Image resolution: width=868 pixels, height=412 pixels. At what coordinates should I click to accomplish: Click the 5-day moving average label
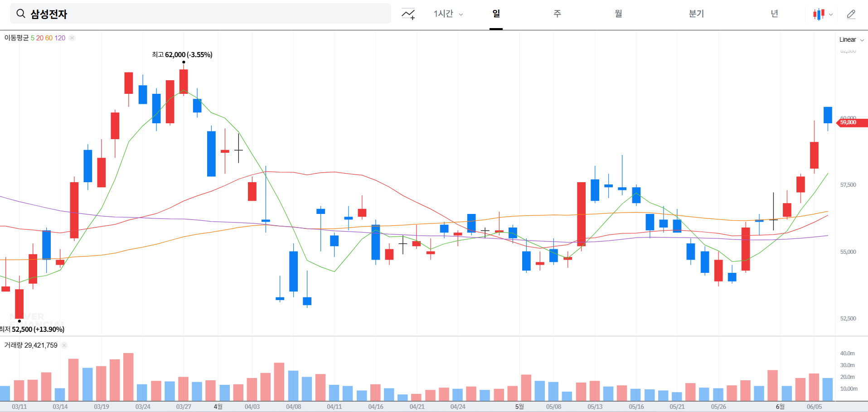point(33,38)
